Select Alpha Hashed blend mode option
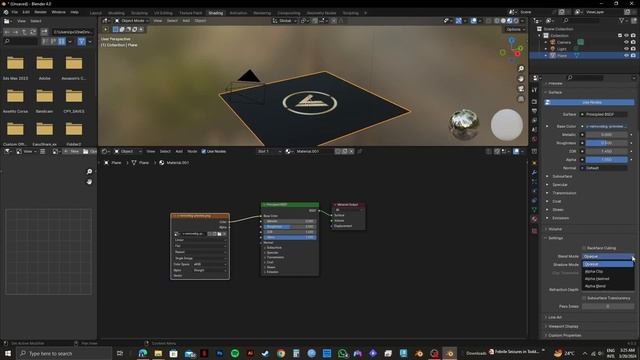This screenshot has height=360, width=640. (607, 279)
